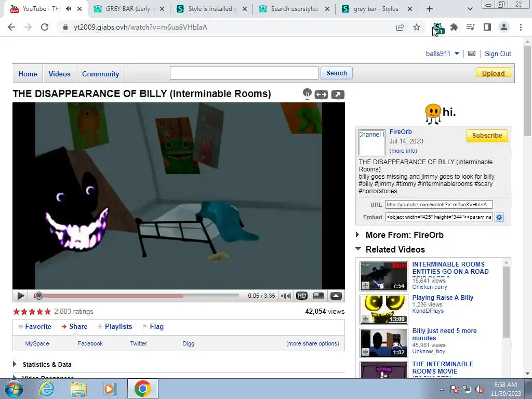Switch to the GREY BAR tab
Screen dimensions: 532x399
point(129,9)
